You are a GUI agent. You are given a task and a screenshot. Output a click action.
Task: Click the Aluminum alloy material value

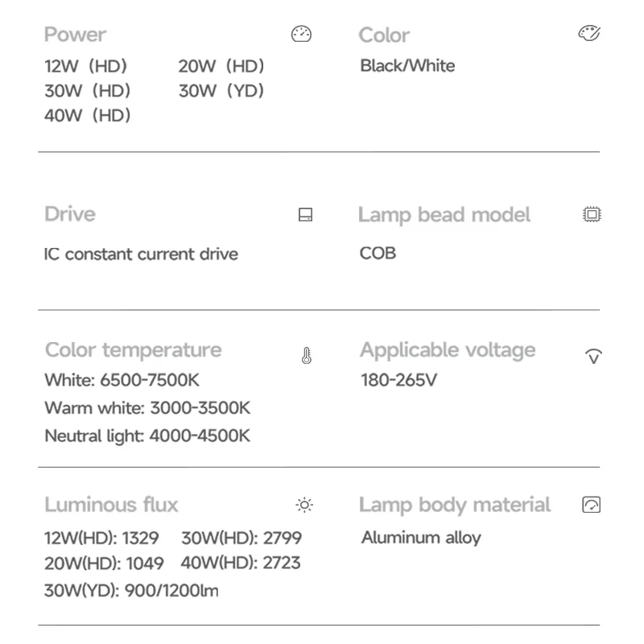click(x=421, y=538)
